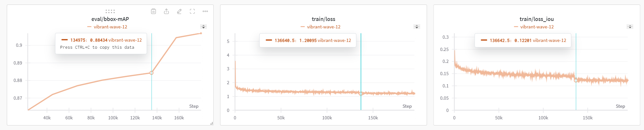
Task: Grab the eval/bbox-mAP panel drag handle
Action: tap(110, 11)
